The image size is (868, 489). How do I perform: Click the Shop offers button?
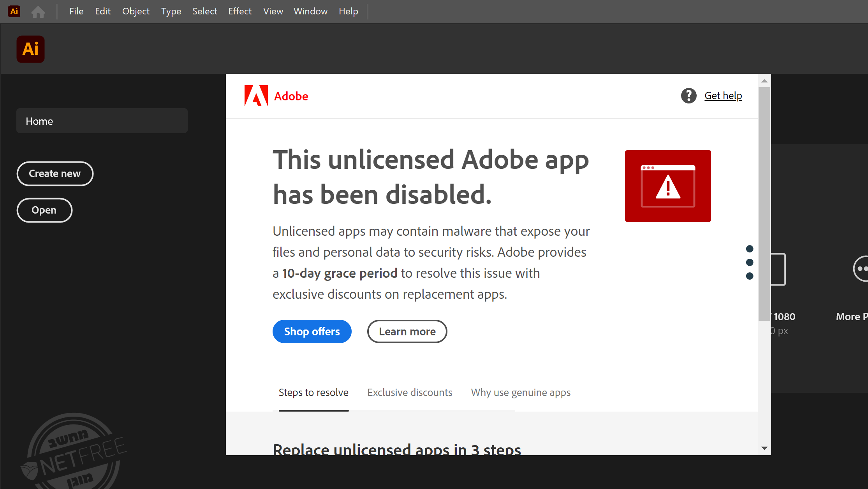point(312,331)
